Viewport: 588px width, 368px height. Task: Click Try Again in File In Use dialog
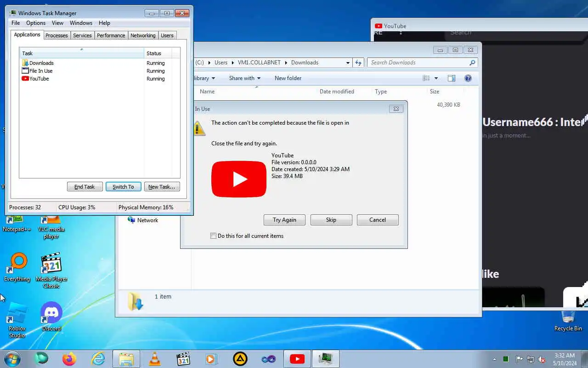coord(284,220)
